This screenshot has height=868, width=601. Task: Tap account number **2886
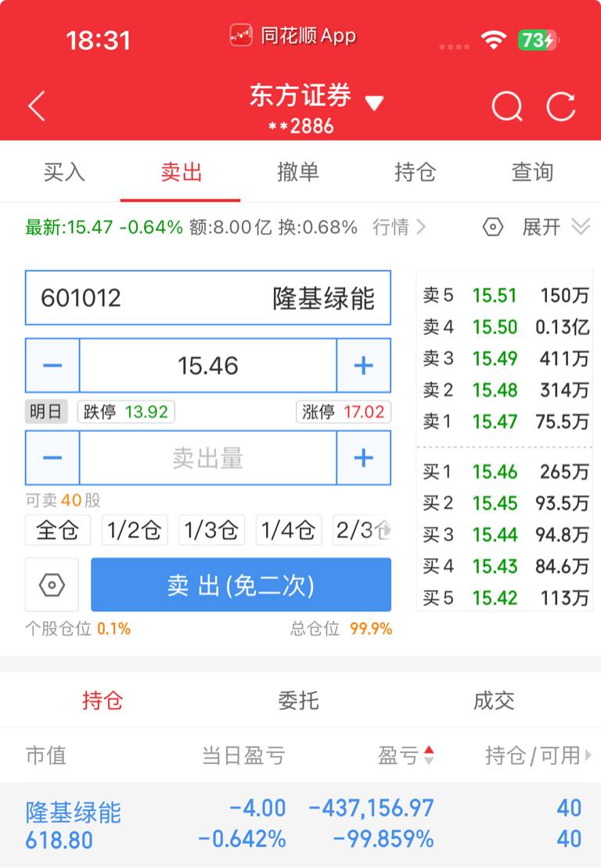coord(301,126)
